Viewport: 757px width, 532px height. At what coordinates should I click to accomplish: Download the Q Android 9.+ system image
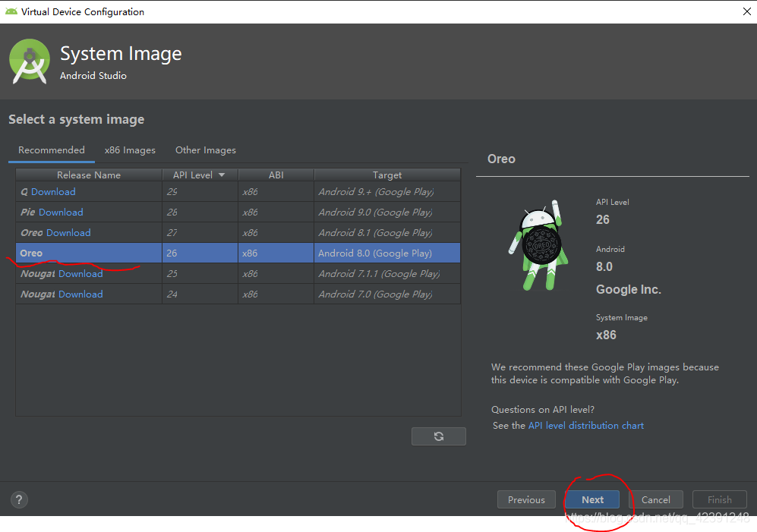click(x=53, y=191)
